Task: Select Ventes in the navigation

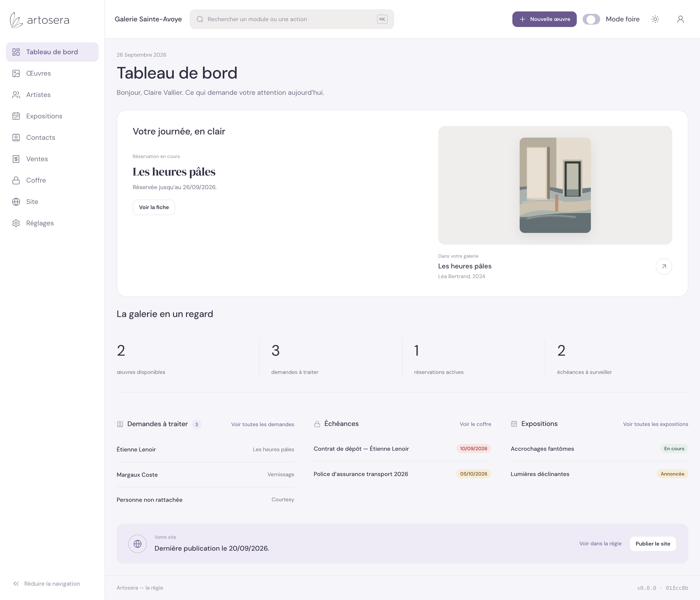Action: [52, 159]
